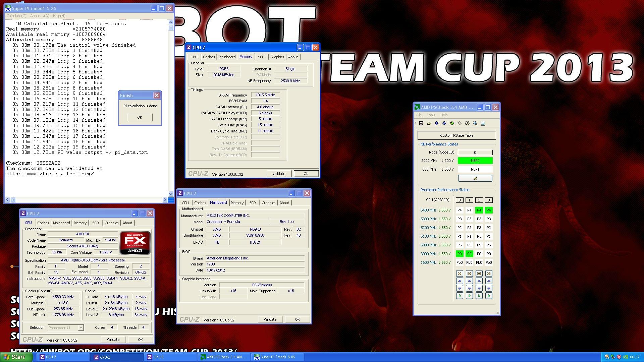Click the diamond icon in PSCheck toolbar
The width and height of the screenshot is (644, 362).
click(x=460, y=123)
